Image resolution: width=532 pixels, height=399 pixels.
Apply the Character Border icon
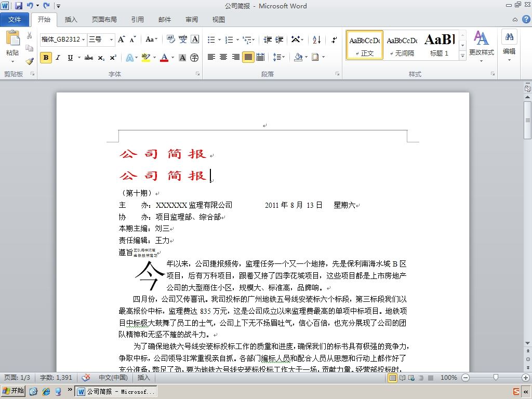pyautogui.click(x=195, y=39)
